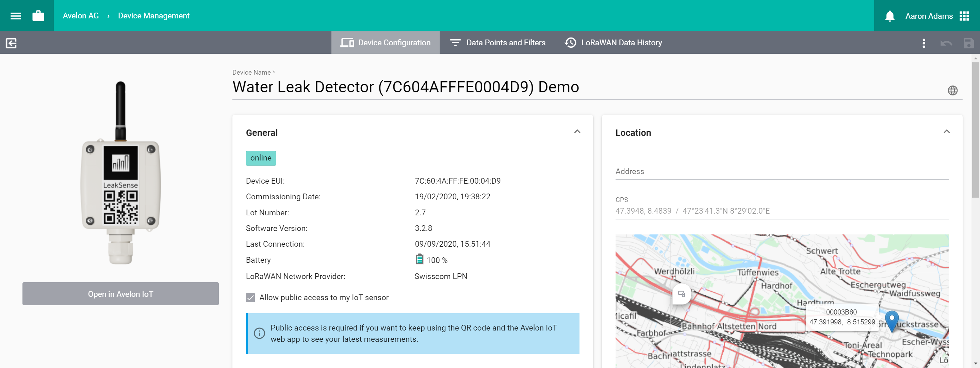Click Software Version value 3.2.8
980x368 pixels.
423,228
